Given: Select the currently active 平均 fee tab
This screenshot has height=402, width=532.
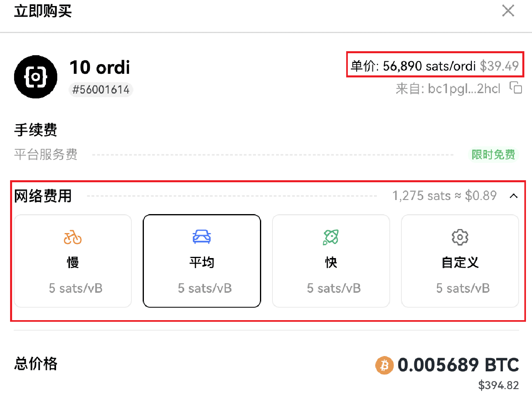Looking at the screenshot, I should [x=202, y=261].
